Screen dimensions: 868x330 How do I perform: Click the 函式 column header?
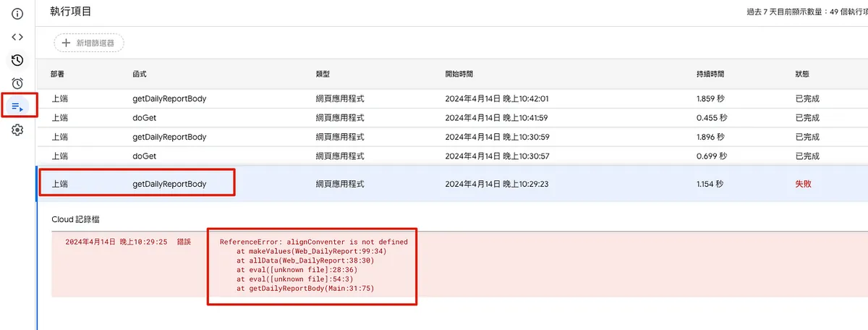[140, 74]
